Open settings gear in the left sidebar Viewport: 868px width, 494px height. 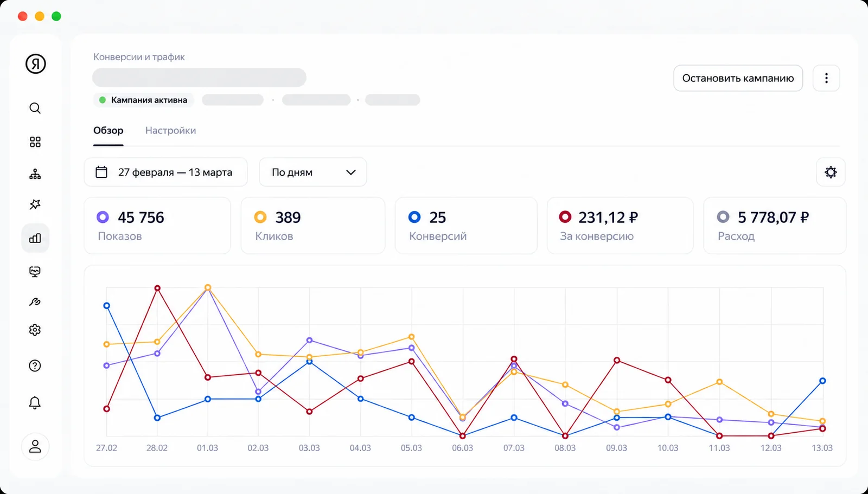click(x=35, y=330)
